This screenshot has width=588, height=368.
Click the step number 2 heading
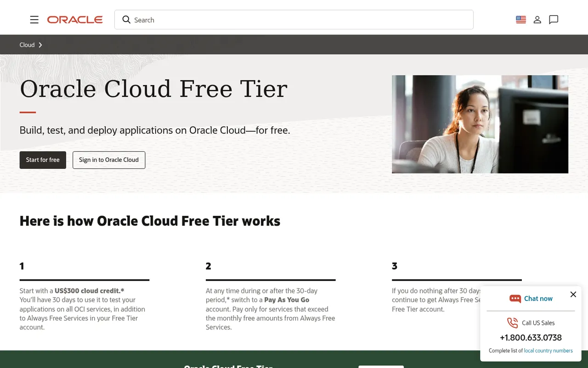coord(209,266)
